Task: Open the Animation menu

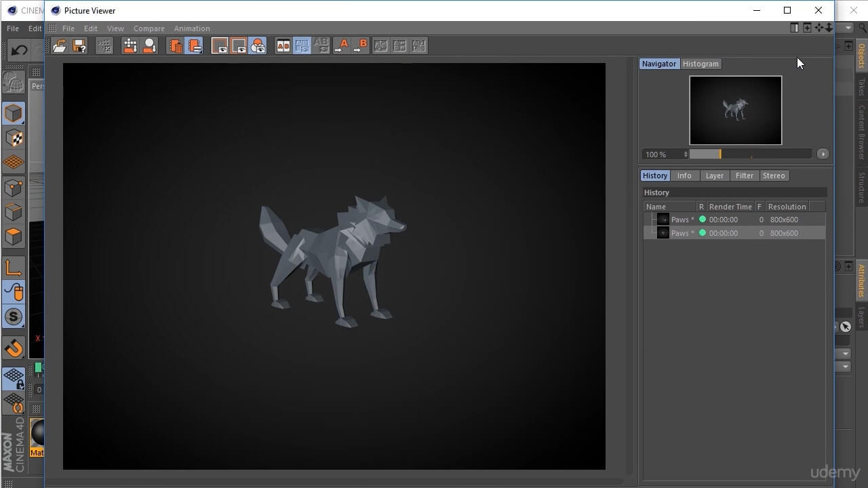Action: point(192,28)
